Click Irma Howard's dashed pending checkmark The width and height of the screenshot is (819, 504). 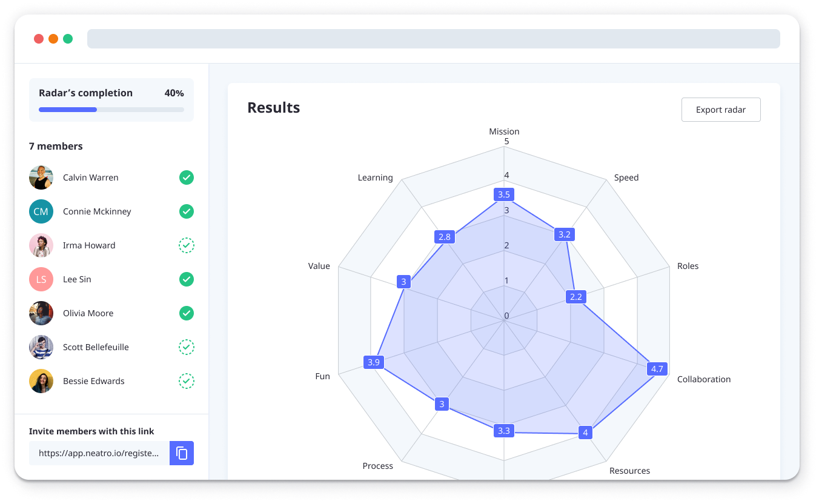tap(187, 245)
